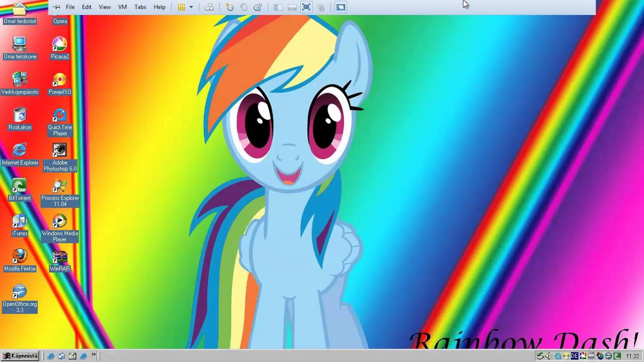This screenshot has height=362, width=644.
Task: Click the Windows Media Player shortcut
Action: [60, 228]
